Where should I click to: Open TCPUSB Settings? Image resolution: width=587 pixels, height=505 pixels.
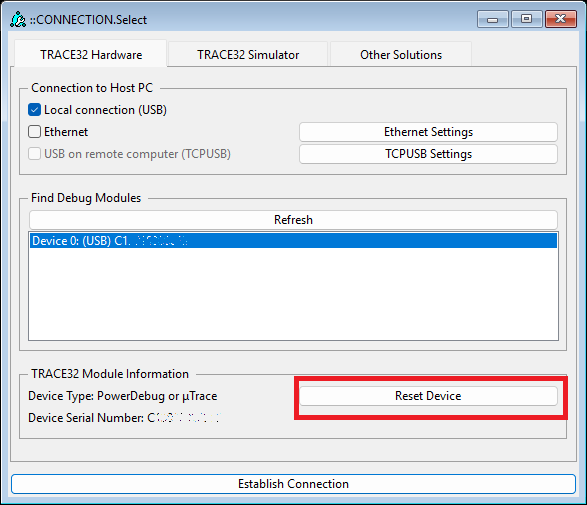click(x=428, y=154)
